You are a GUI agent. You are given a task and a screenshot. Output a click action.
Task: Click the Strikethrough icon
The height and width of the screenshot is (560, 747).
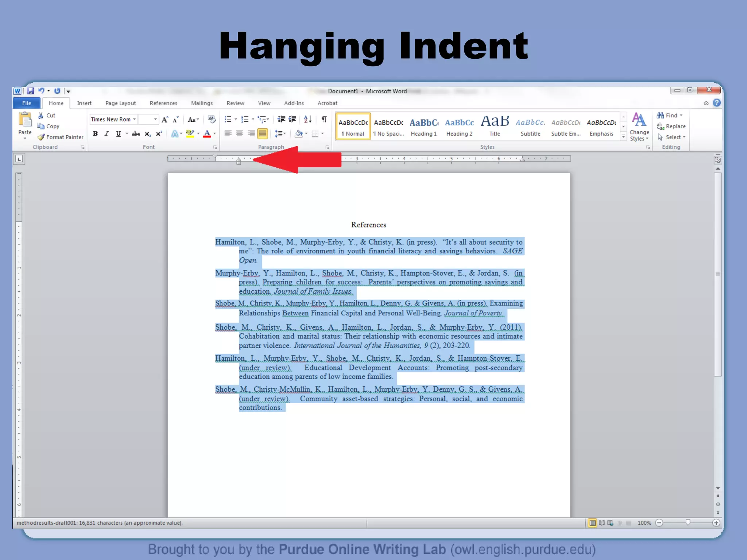pos(136,134)
